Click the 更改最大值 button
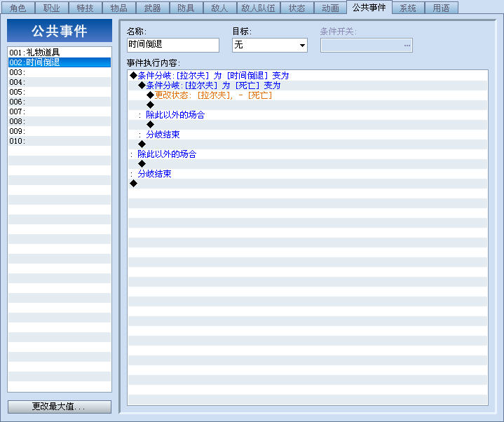Viewport: 504px width, 422px height. coord(60,407)
